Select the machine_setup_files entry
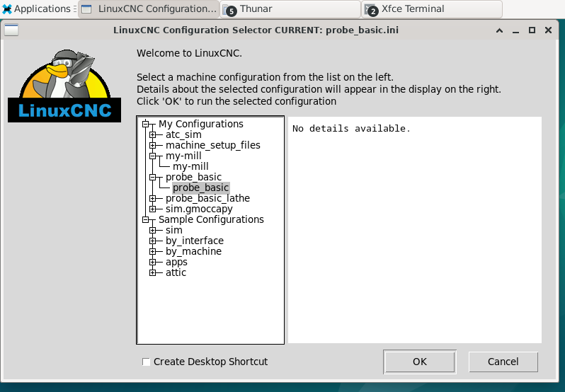 212,145
